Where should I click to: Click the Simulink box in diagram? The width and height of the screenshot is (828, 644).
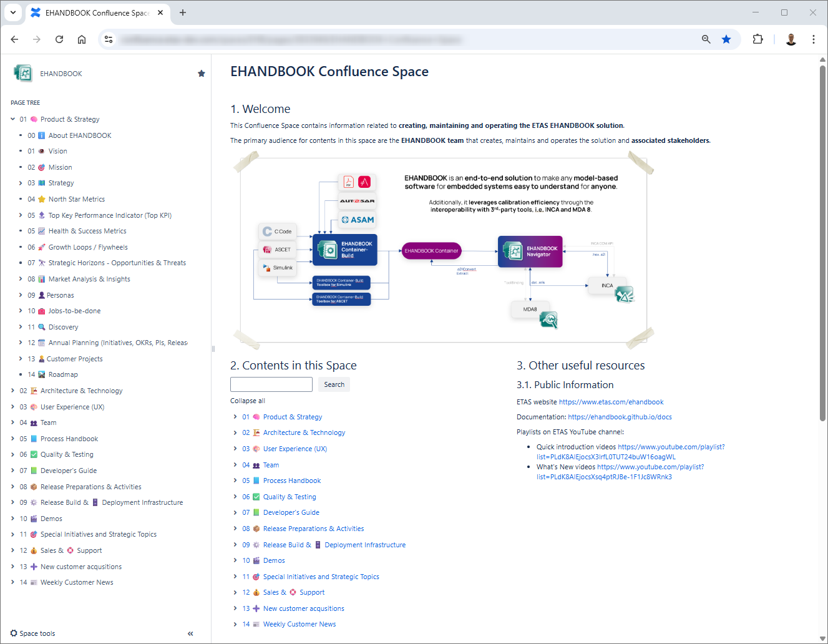pyautogui.click(x=278, y=268)
